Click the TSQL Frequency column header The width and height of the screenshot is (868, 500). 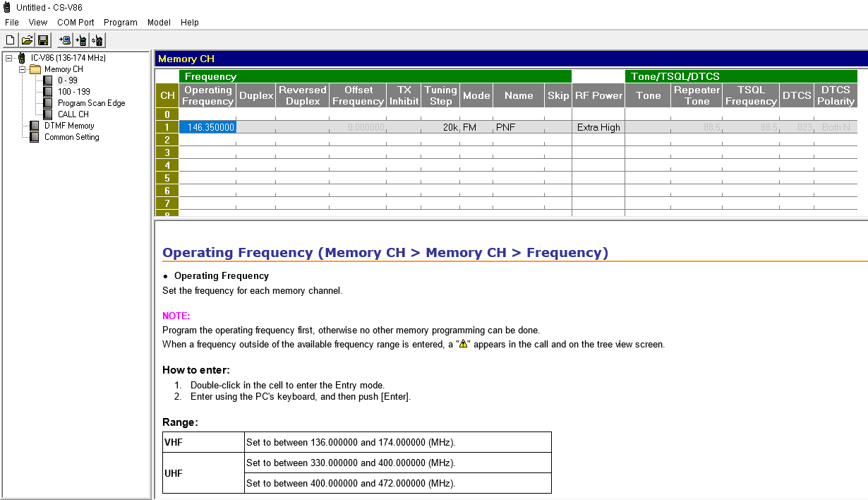(x=751, y=95)
